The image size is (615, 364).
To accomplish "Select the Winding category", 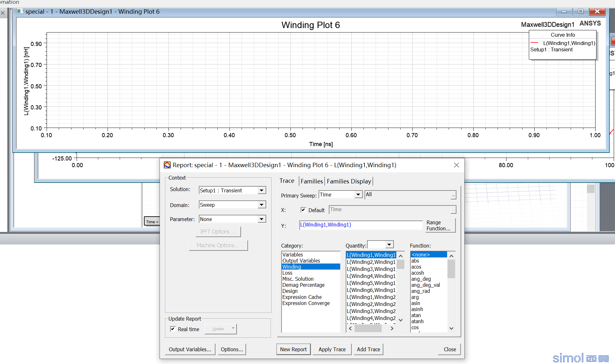I will (x=311, y=267).
